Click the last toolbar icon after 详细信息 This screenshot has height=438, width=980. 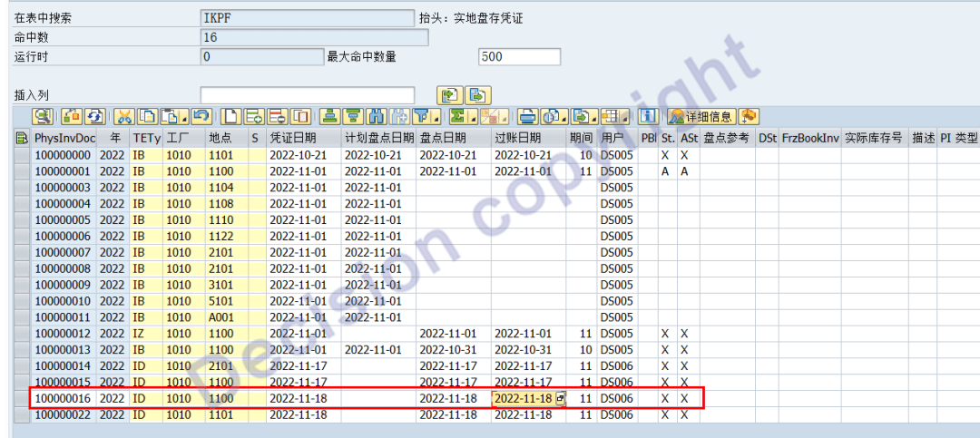tap(749, 116)
